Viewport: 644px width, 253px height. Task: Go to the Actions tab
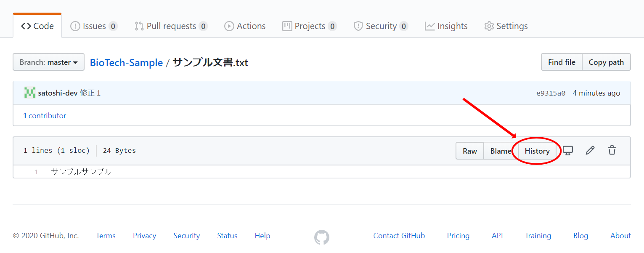point(245,26)
